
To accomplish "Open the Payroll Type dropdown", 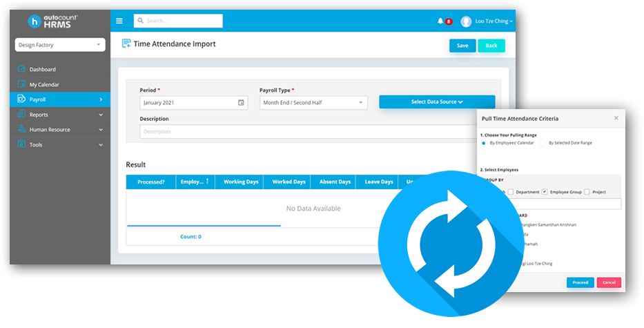I will click(x=313, y=103).
